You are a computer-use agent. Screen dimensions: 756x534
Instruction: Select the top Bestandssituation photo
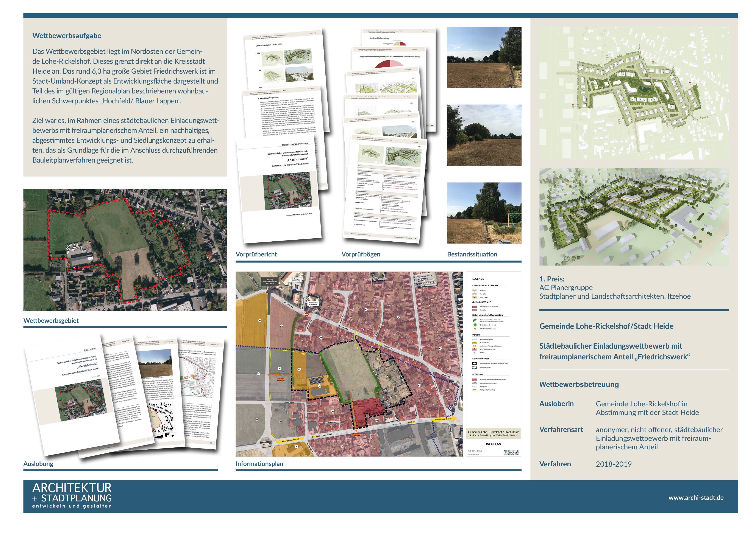click(x=484, y=57)
